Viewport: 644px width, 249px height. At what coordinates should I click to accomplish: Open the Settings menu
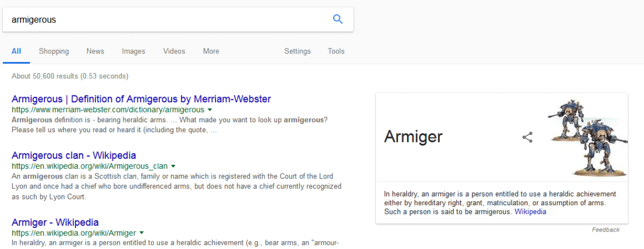[297, 51]
